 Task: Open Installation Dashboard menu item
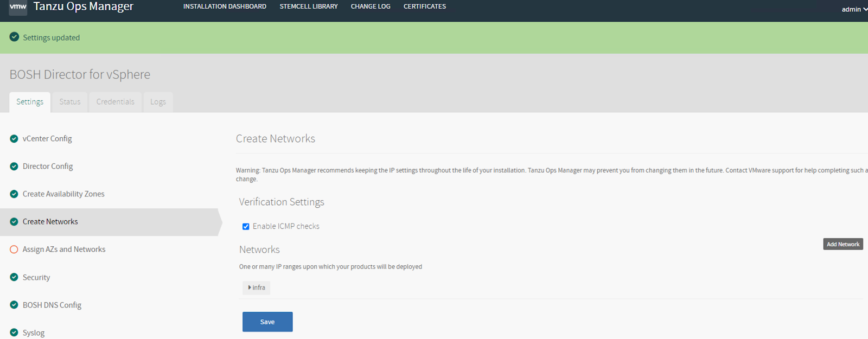(x=225, y=7)
